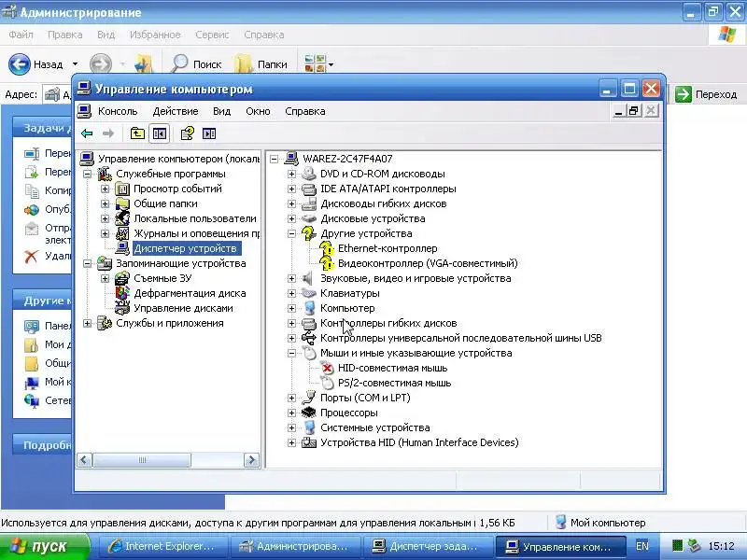Click the back arrow in Computer Management toolbar

click(x=87, y=133)
